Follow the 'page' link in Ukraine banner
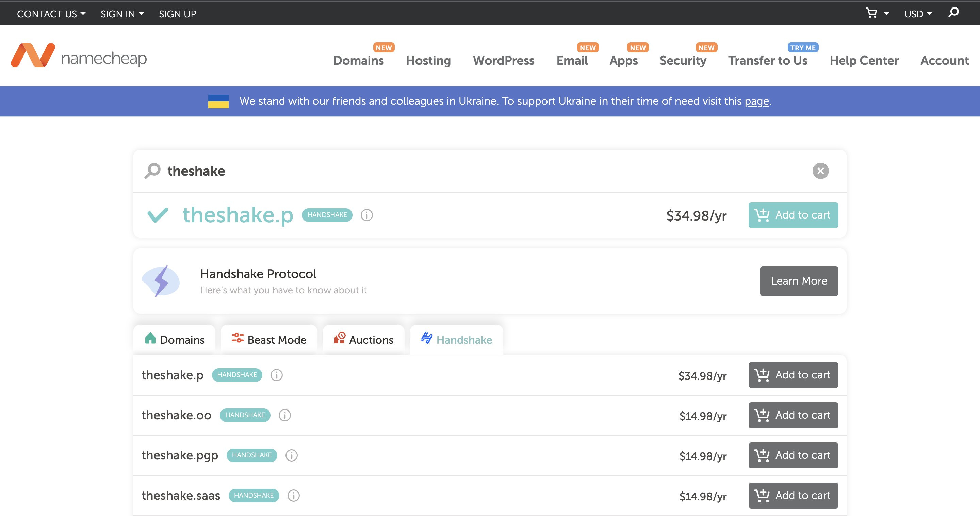The width and height of the screenshot is (980, 516). tap(757, 101)
